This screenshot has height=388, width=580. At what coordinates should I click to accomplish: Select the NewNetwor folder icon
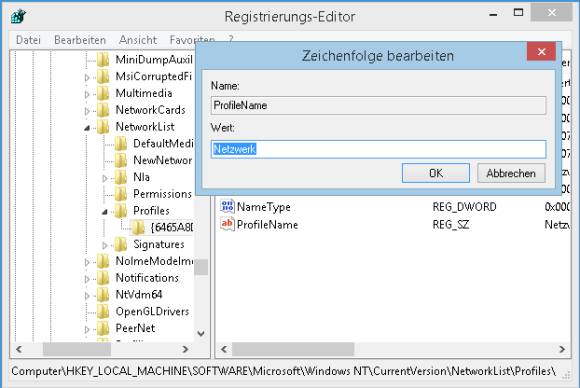point(121,160)
